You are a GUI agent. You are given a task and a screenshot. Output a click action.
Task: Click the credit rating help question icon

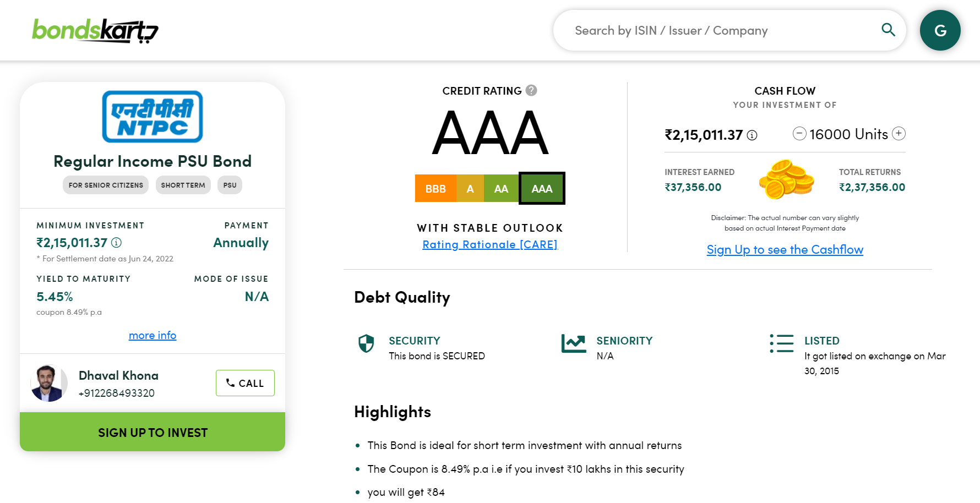(x=531, y=90)
